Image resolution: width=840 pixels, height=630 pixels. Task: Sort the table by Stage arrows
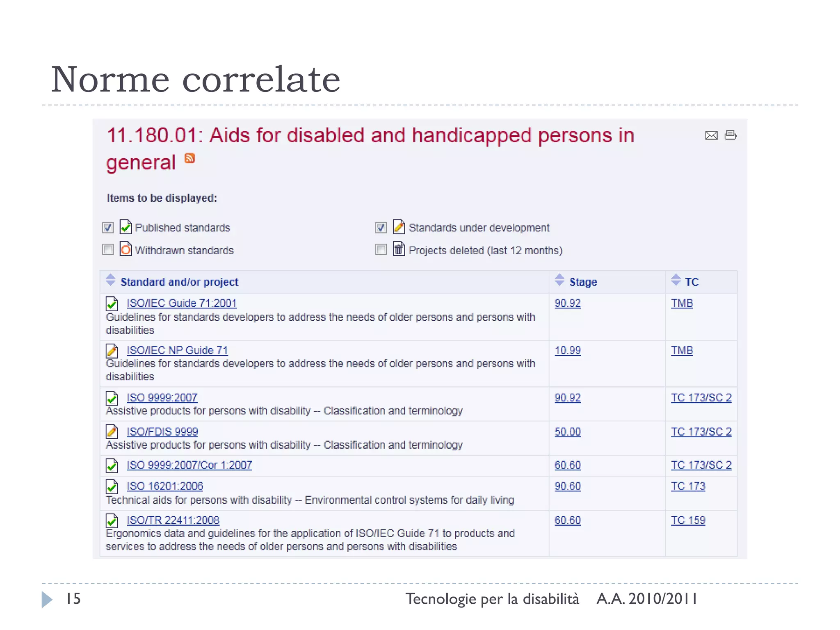[x=559, y=280]
